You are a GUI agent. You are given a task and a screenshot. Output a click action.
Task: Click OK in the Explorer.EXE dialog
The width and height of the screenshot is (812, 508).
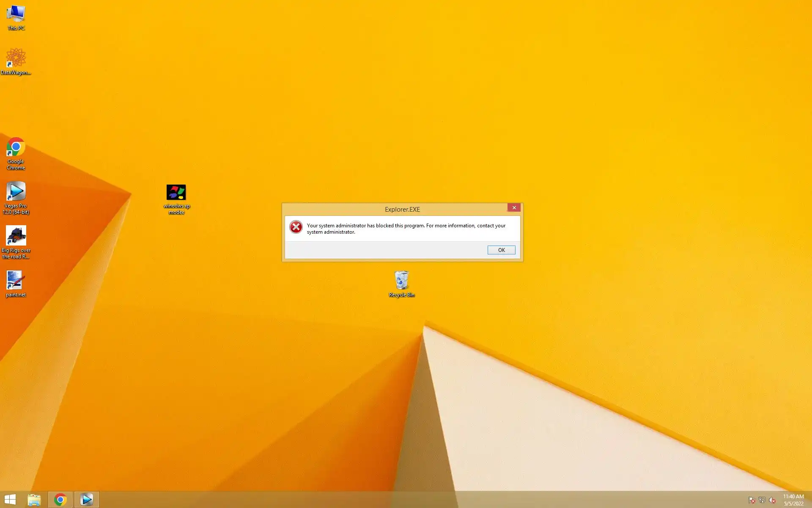(x=501, y=250)
